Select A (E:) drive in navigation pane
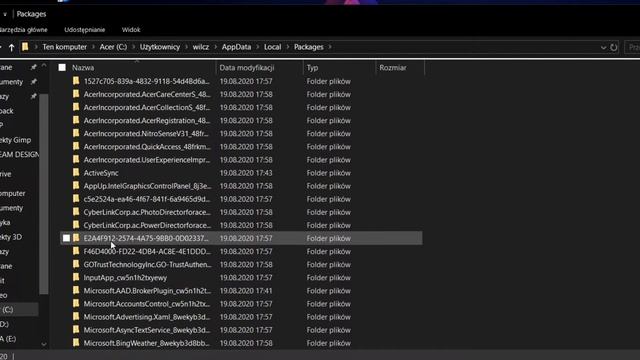640x360 pixels. click(x=8, y=339)
